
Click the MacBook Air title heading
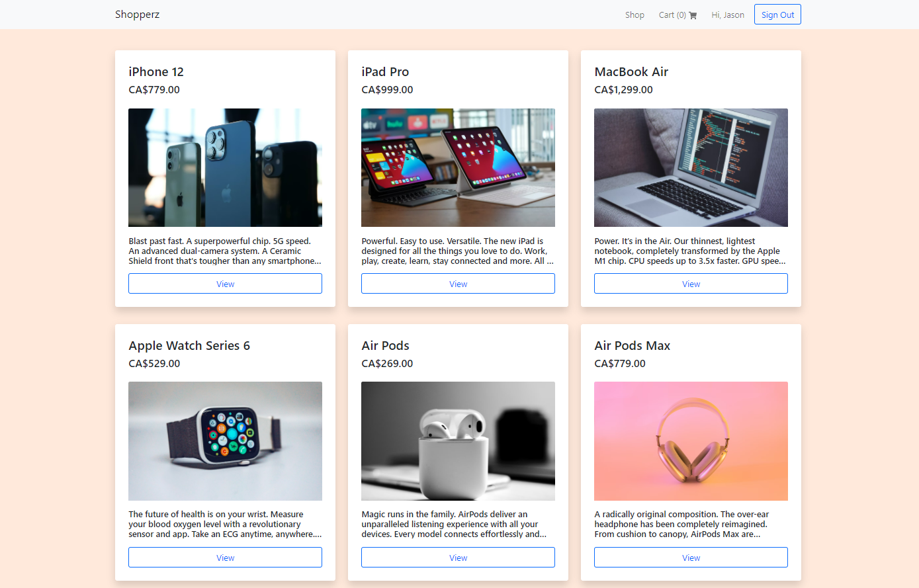(x=631, y=71)
